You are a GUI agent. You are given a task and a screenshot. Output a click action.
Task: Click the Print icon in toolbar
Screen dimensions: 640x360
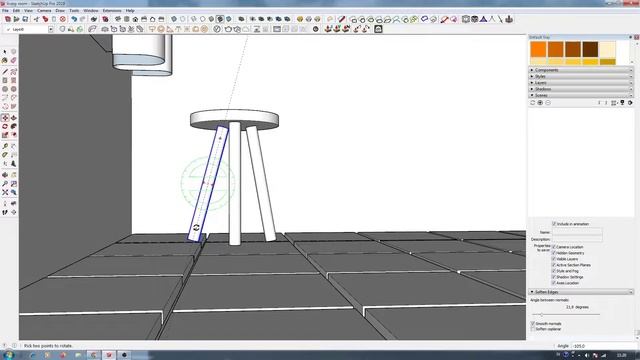pos(94,19)
